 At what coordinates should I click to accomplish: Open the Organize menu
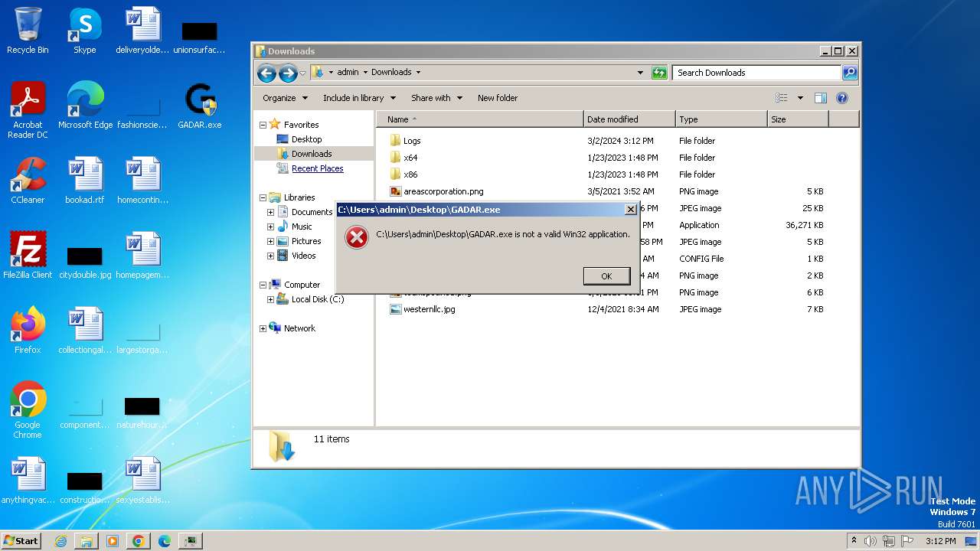pyautogui.click(x=285, y=98)
